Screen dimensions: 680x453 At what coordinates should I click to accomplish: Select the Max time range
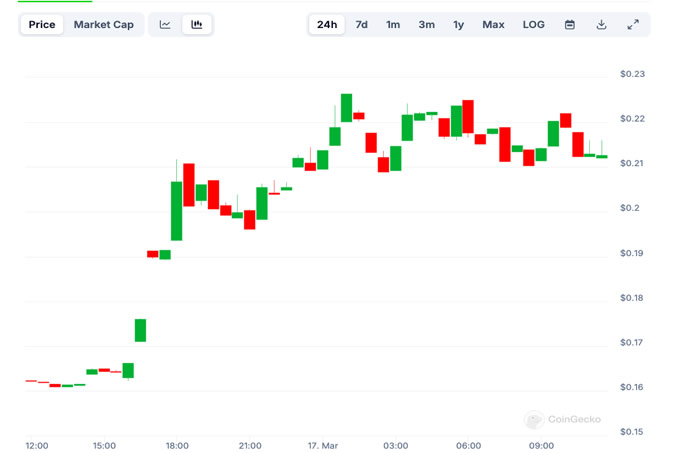(x=493, y=25)
